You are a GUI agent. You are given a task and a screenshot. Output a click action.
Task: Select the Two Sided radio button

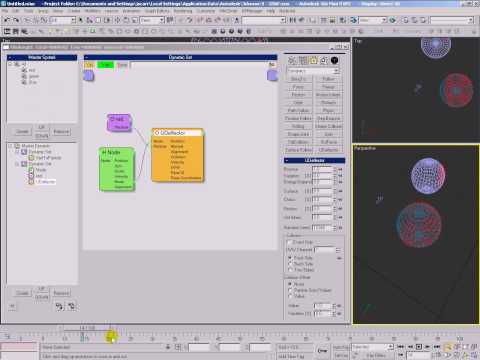(x=290, y=270)
